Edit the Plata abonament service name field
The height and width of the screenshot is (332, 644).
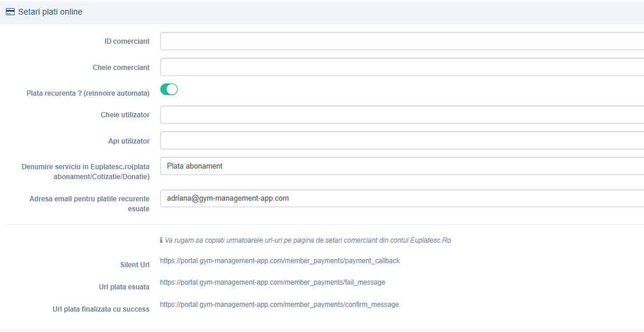402,166
